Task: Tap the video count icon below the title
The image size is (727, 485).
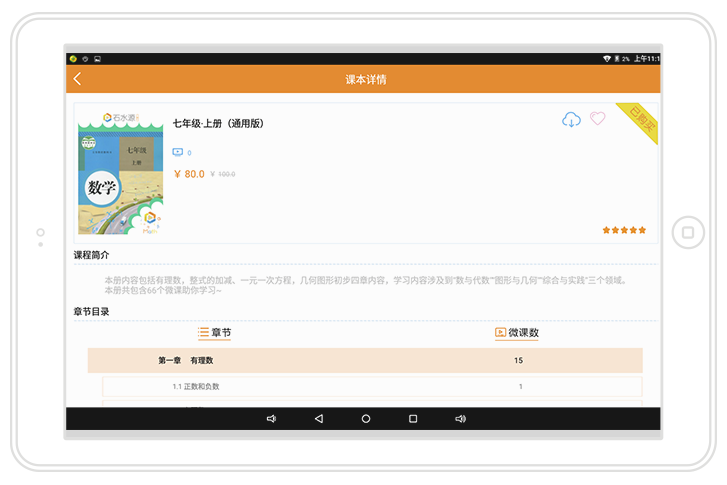Action: click(178, 152)
